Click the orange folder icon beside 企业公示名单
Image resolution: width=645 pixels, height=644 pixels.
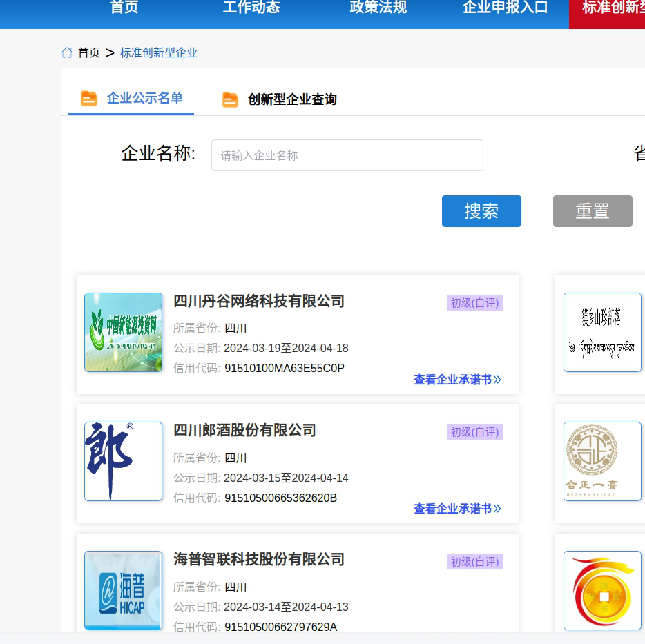88,98
